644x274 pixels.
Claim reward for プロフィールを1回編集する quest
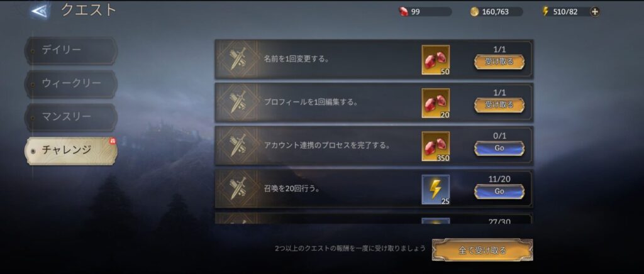coord(499,105)
